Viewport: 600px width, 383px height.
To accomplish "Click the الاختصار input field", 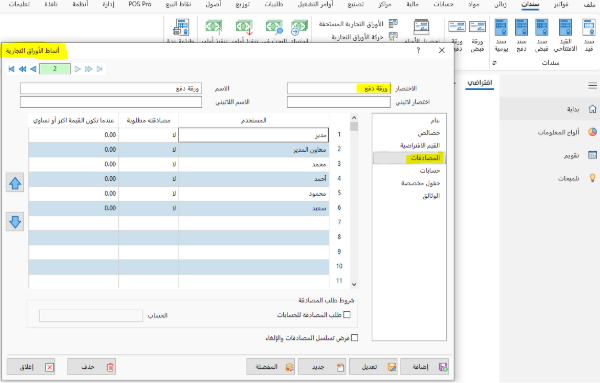I will [x=339, y=88].
